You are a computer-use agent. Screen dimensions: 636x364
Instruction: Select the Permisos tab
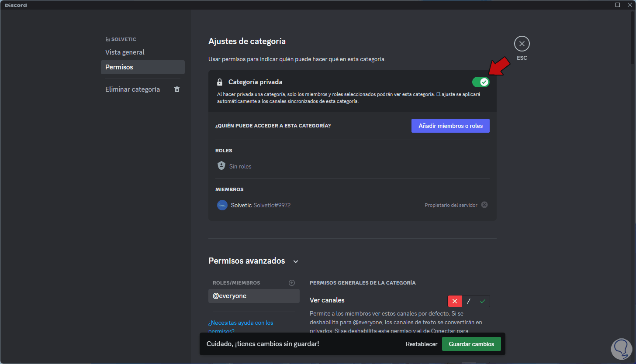[143, 67]
